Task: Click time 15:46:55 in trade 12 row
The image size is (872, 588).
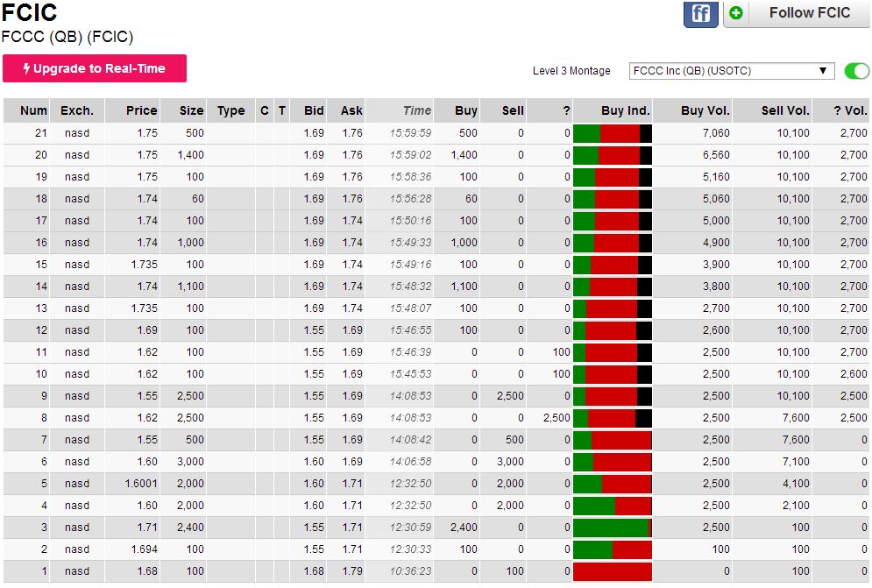Action: click(x=410, y=329)
